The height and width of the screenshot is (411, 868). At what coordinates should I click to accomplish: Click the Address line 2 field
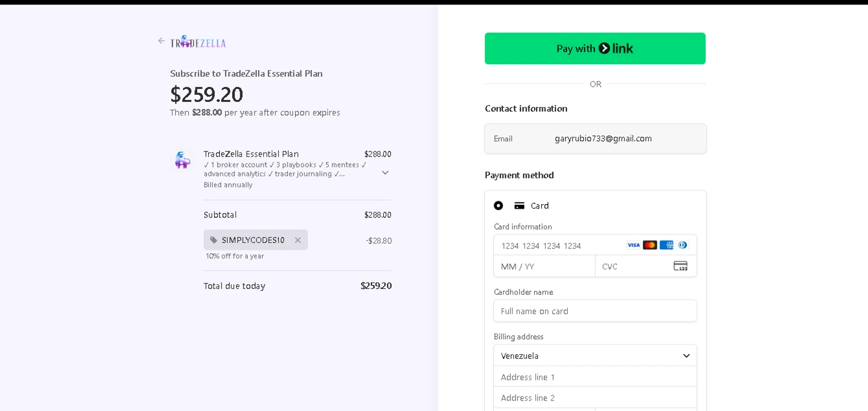click(595, 398)
